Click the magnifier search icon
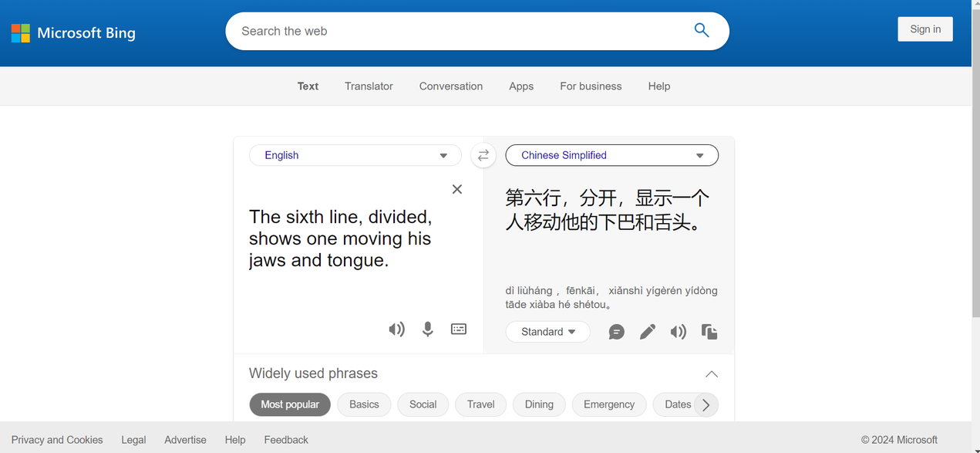The height and width of the screenshot is (453, 980). pos(702,31)
